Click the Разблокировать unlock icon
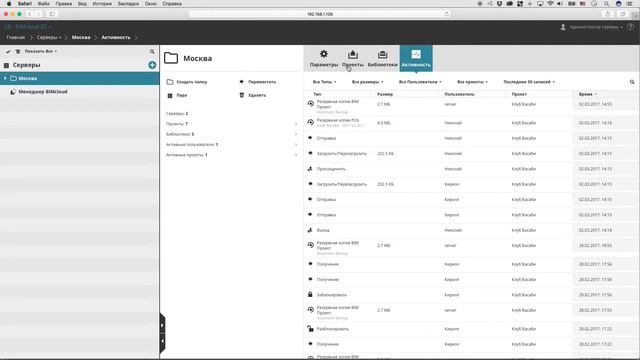The image size is (640, 360). click(x=310, y=329)
